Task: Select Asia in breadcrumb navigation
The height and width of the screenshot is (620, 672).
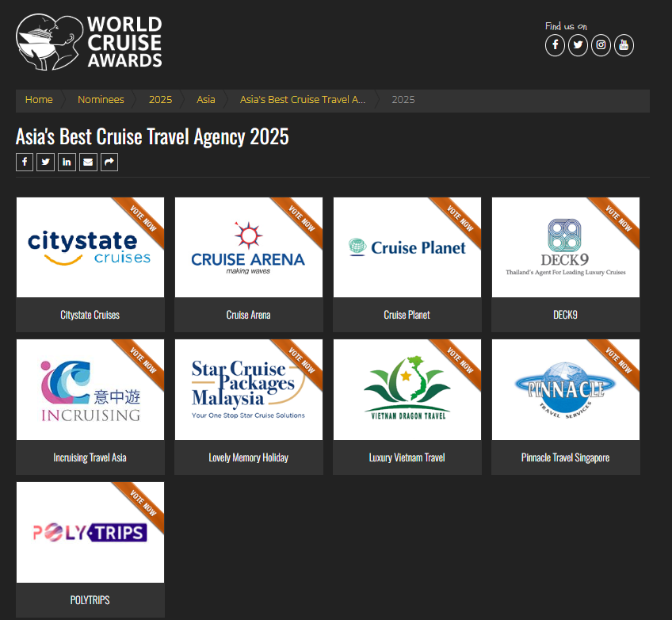Action: click(x=206, y=100)
